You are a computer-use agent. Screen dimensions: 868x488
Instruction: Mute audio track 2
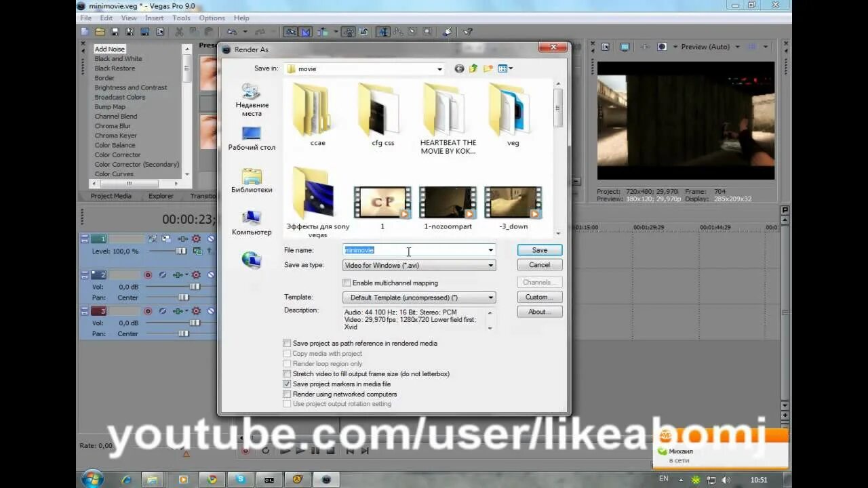pyautogui.click(x=211, y=274)
